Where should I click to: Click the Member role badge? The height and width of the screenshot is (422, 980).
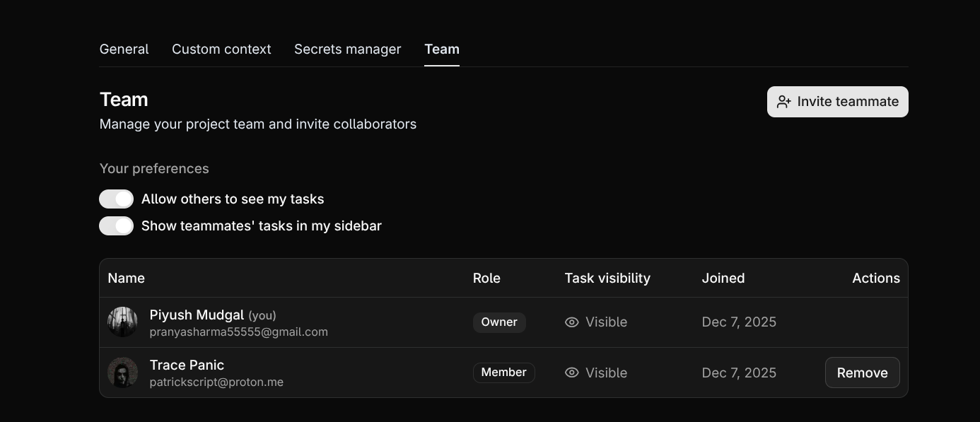tap(503, 373)
